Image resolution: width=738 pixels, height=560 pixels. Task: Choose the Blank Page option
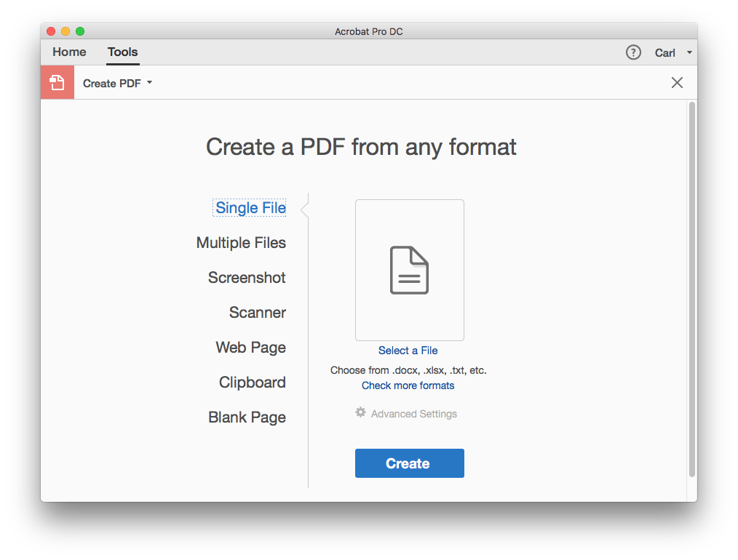(x=247, y=417)
